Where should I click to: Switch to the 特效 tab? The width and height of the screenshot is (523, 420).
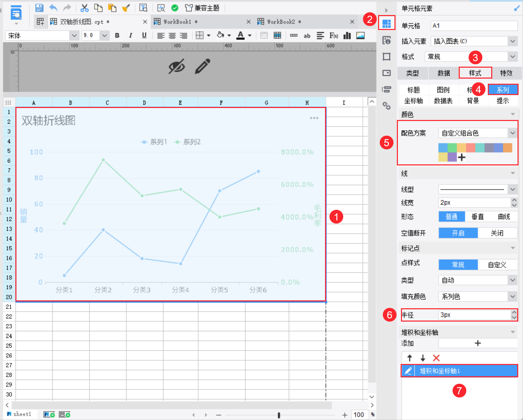pos(506,73)
